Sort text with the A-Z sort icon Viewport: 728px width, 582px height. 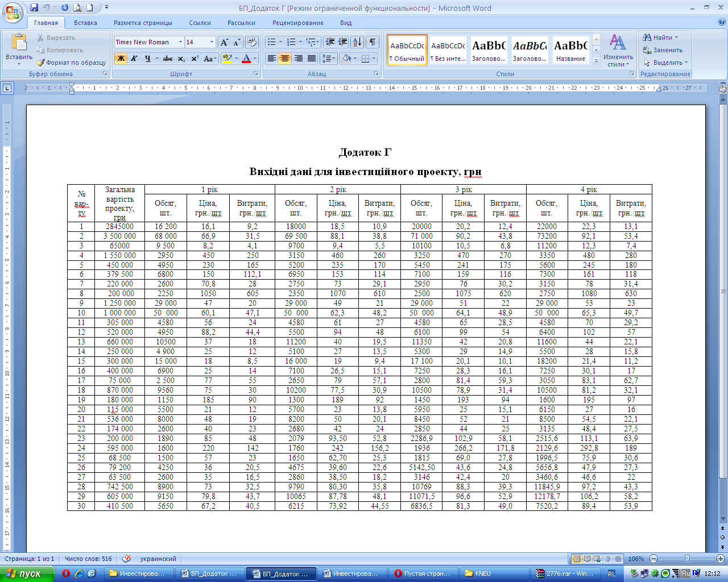click(x=357, y=42)
